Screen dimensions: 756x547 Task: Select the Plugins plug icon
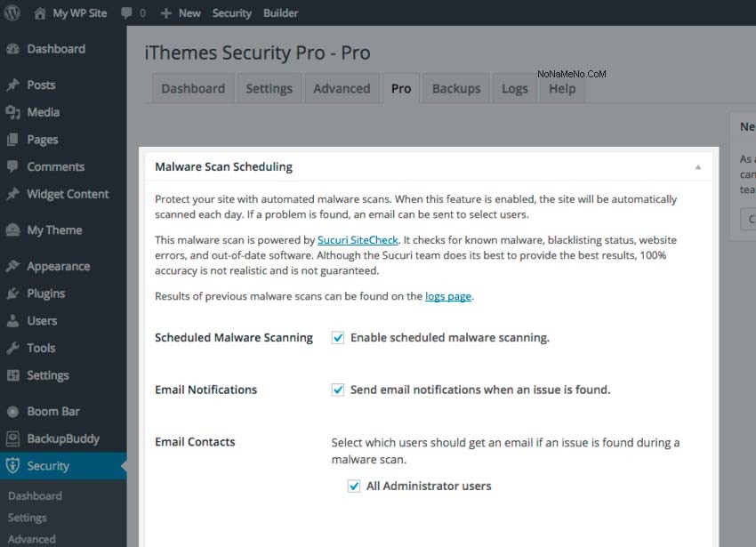coord(12,294)
